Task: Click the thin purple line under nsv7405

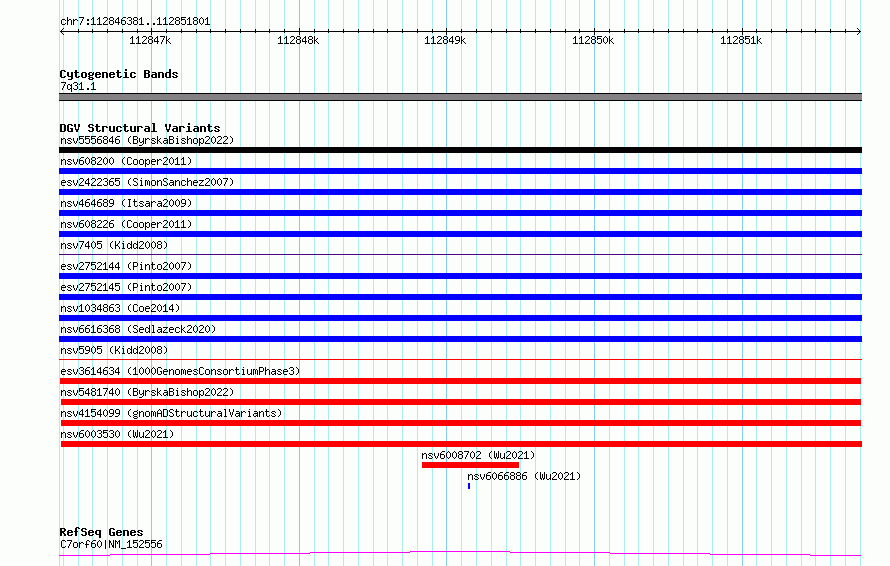Action: pyautogui.click(x=460, y=254)
